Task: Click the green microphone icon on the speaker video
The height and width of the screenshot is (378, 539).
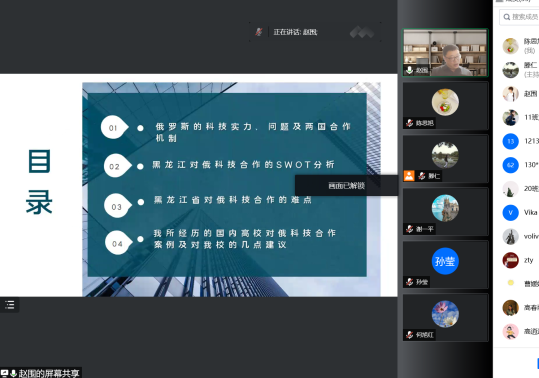Action: pos(409,70)
